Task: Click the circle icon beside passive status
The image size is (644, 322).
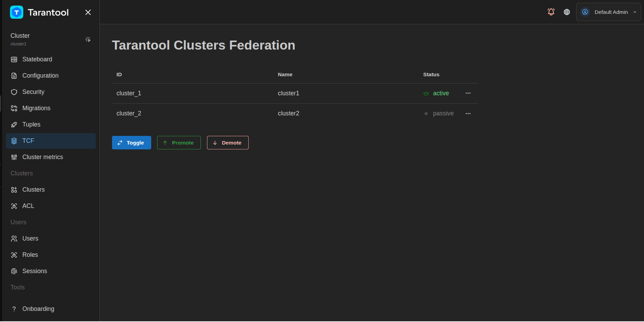Action: (426, 114)
